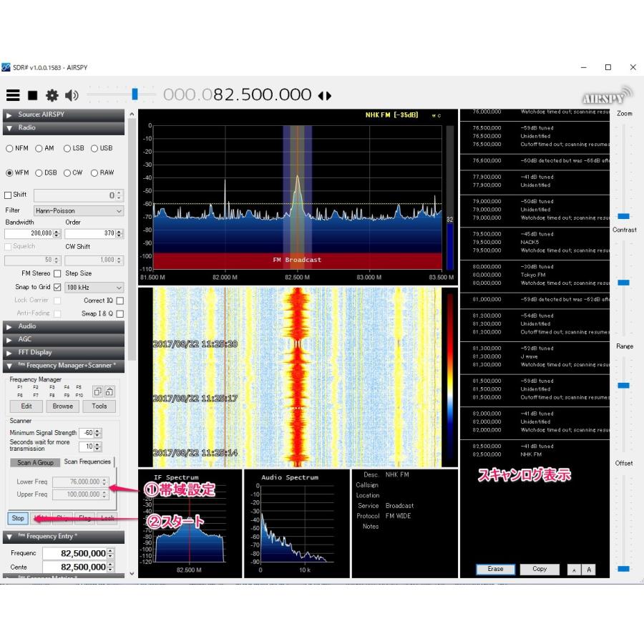
Task: Click the copy-layers icon in Frequency Manager
Action: 97,391
